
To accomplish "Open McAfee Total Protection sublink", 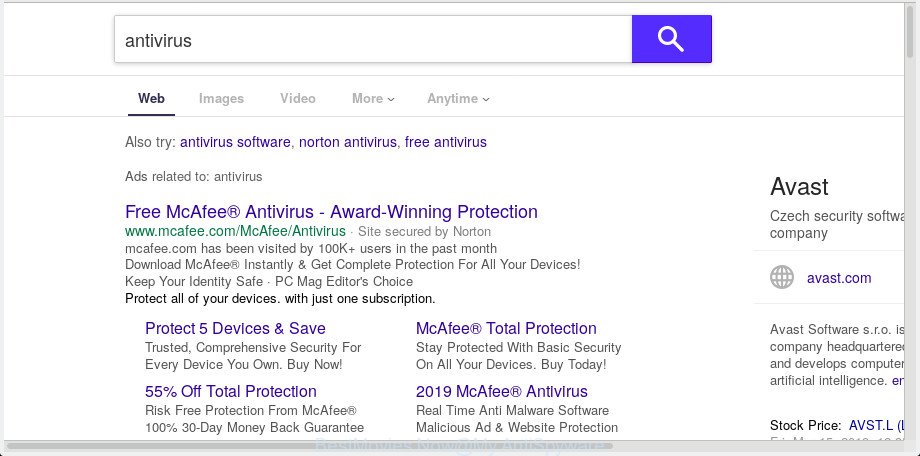I will (506, 328).
